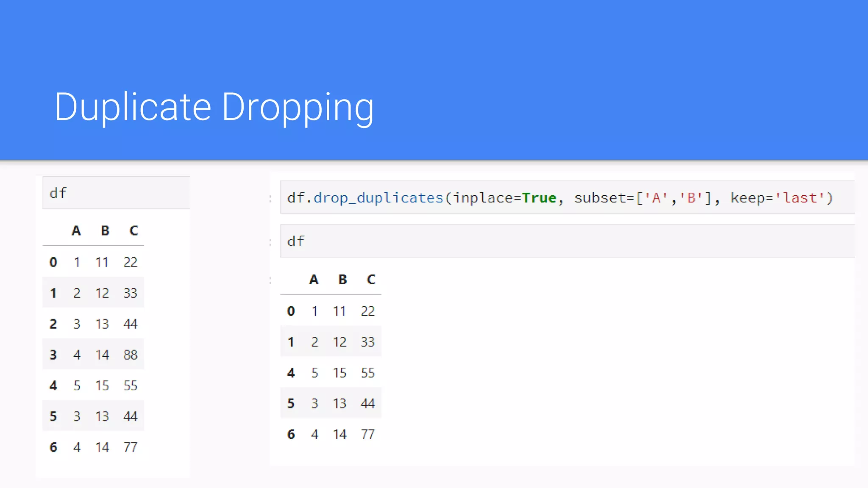Click column header B in left table
The width and height of the screenshot is (868, 488).
pyautogui.click(x=105, y=230)
